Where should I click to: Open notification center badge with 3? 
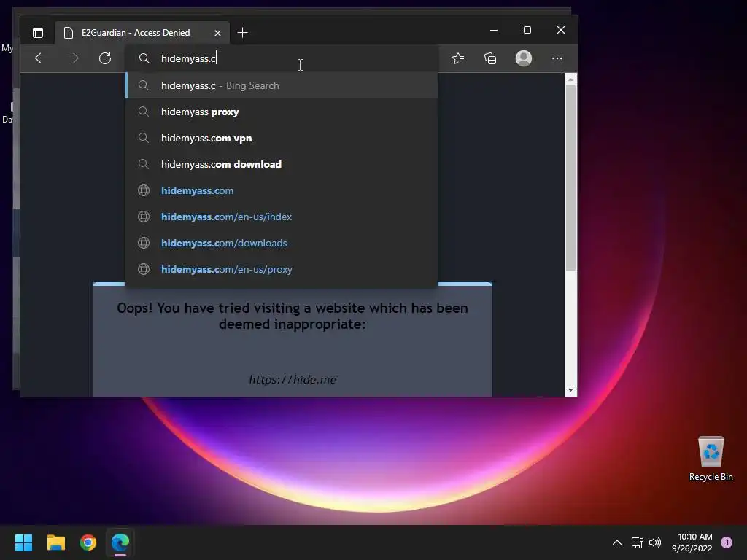click(727, 542)
